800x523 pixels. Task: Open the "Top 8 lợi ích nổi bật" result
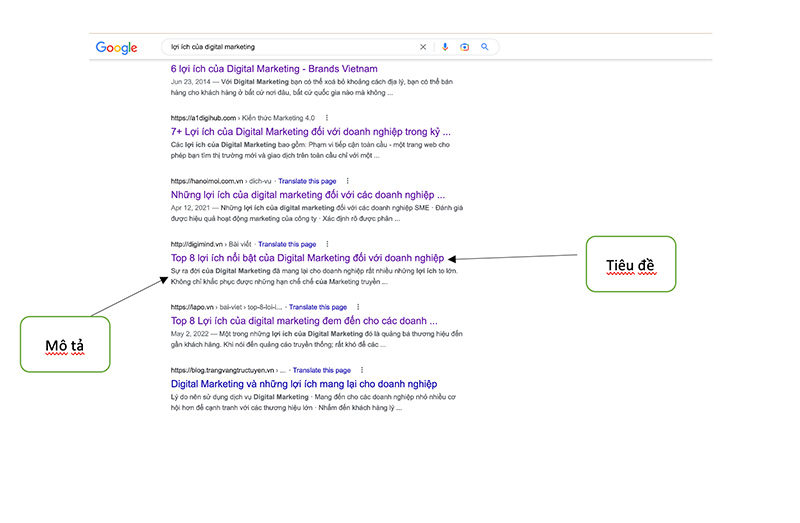coord(307,257)
